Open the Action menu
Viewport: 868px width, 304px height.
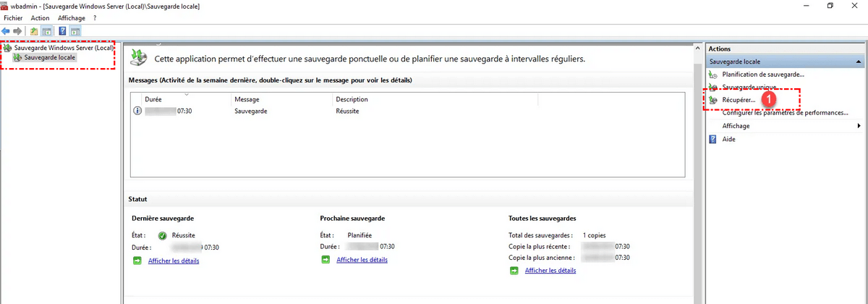point(40,17)
